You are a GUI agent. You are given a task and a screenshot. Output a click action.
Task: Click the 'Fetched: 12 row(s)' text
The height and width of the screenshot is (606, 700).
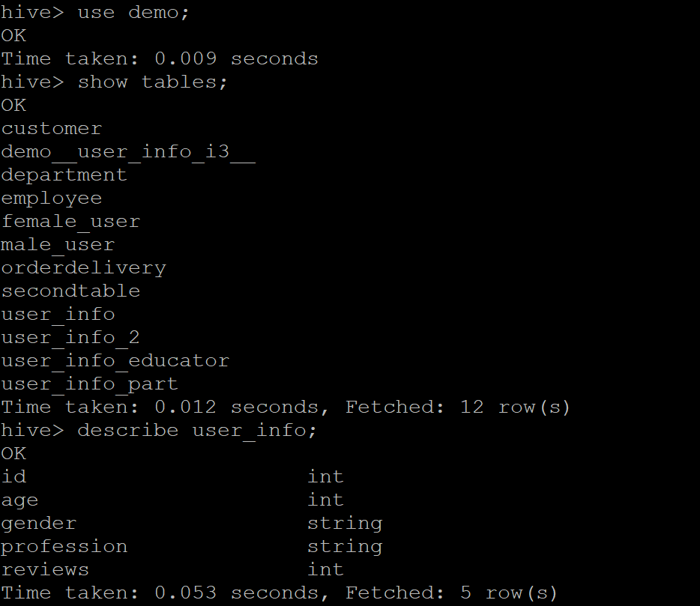[458, 407]
